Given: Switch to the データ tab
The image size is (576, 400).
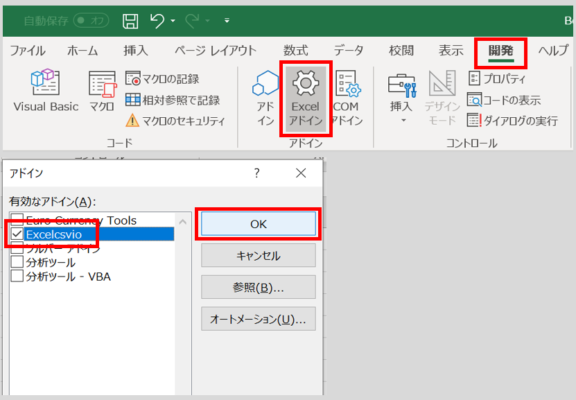Looking at the screenshot, I should click(x=349, y=51).
